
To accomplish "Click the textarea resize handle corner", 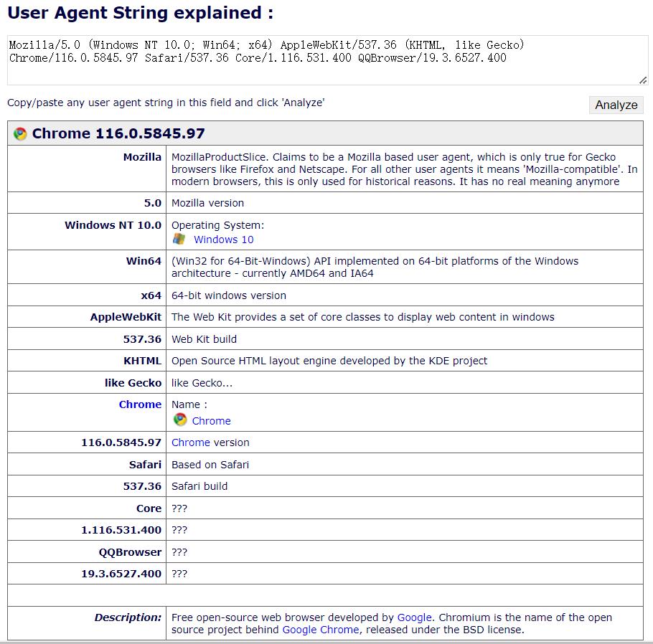I will coord(643,80).
